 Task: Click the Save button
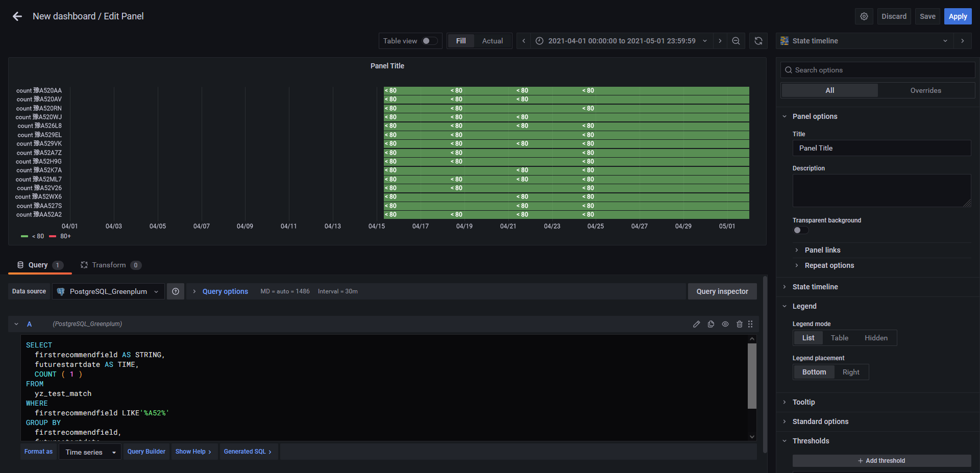(x=927, y=16)
